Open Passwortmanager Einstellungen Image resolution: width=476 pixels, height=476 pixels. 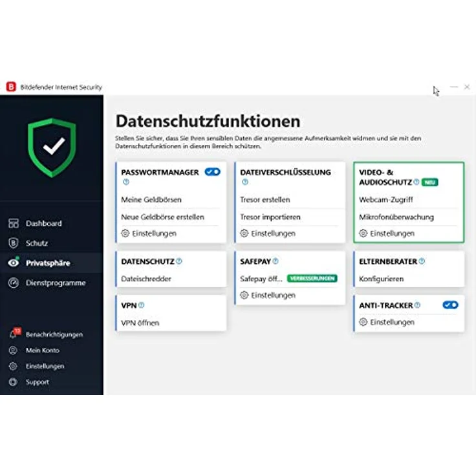[x=154, y=233]
